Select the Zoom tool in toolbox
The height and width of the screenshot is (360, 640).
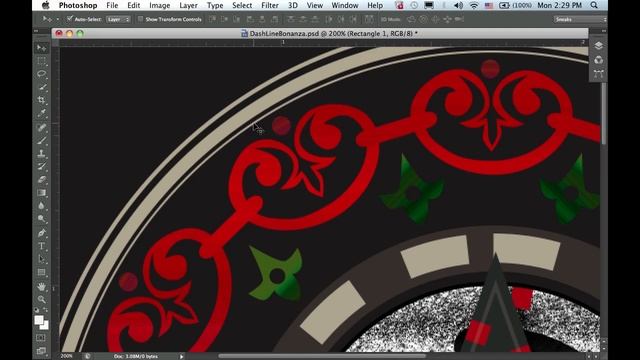pos(42,299)
